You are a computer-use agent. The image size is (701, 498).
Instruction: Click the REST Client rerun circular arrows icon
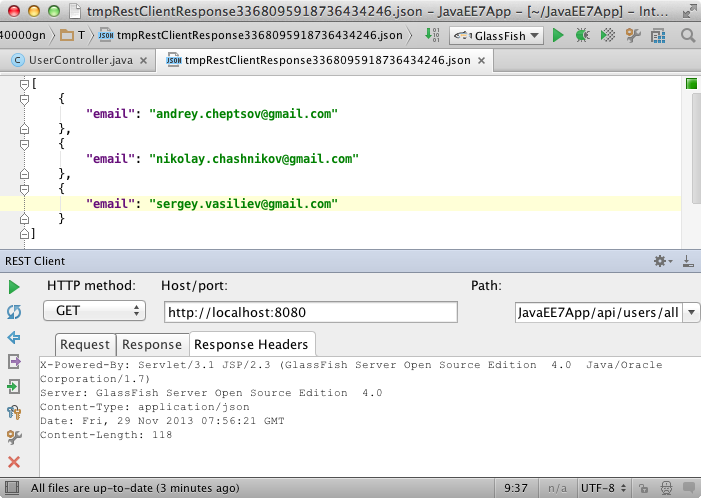pyautogui.click(x=14, y=312)
